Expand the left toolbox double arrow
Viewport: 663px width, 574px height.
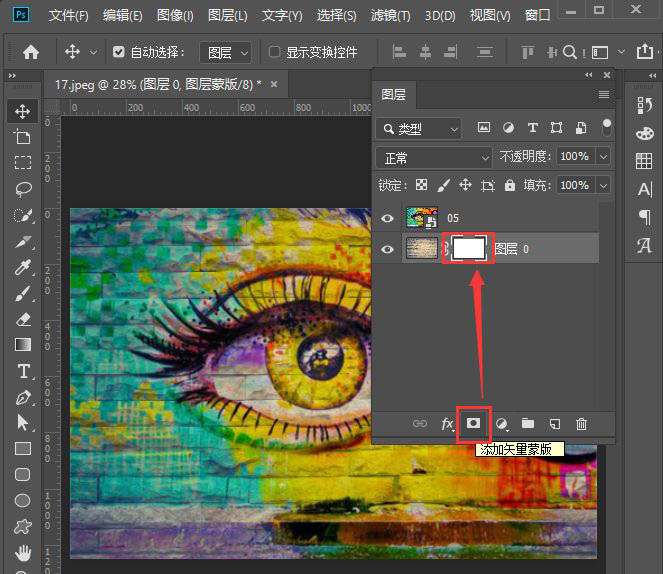[12, 76]
